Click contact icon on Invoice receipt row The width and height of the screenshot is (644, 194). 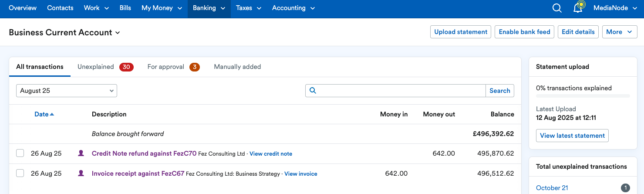(81, 174)
